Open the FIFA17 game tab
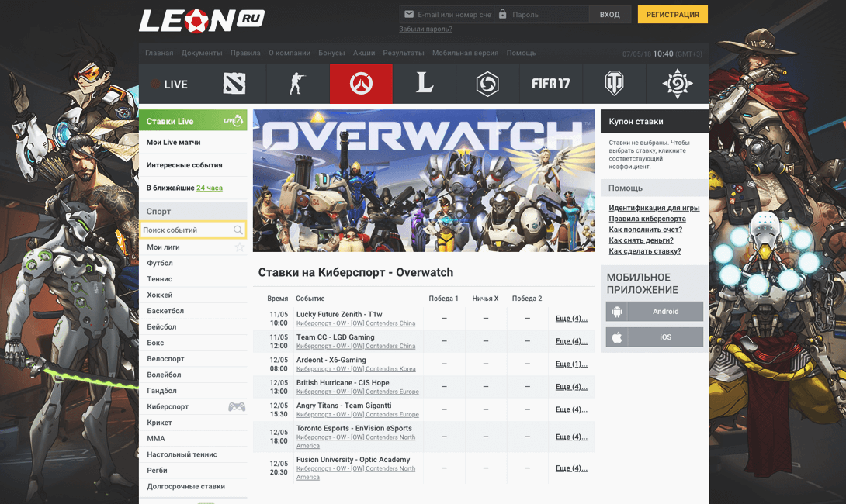Viewport: 846px width, 504px height. coord(551,84)
